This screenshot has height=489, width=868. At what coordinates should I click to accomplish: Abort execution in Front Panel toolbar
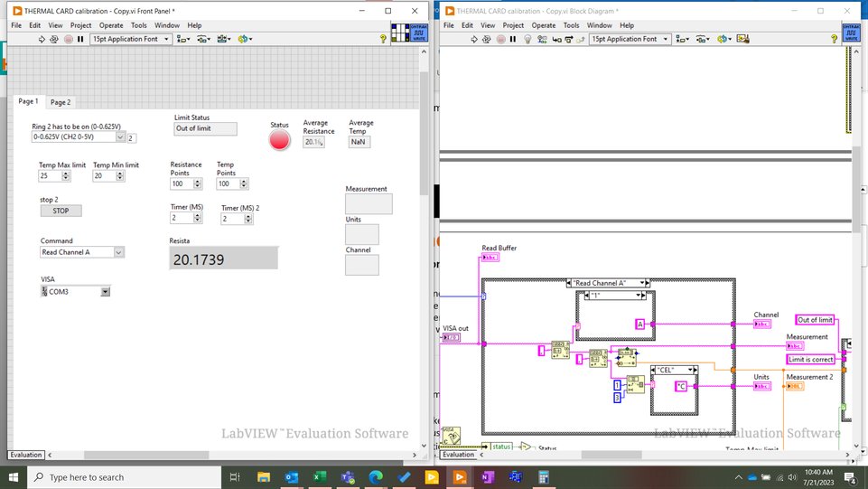[68, 40]
